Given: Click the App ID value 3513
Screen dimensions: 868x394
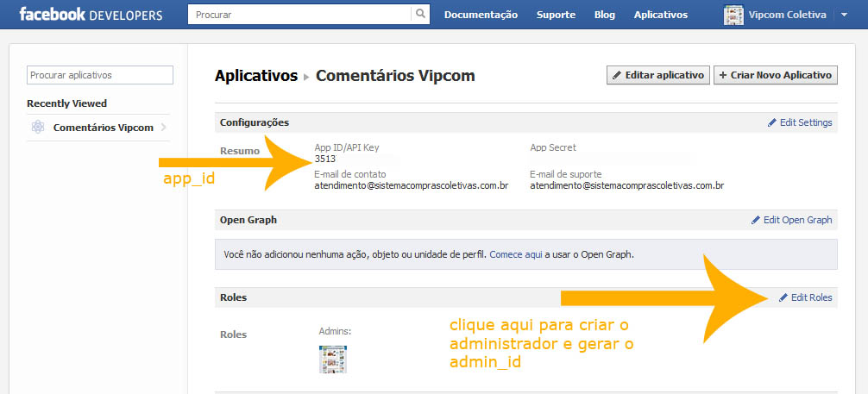Looking at the screenshot, I should [325, 159].
